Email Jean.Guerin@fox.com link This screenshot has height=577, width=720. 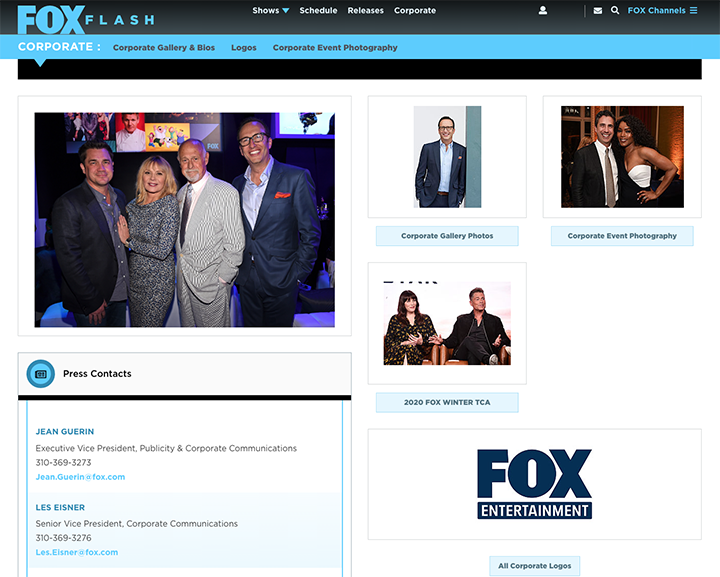(80, 477)
